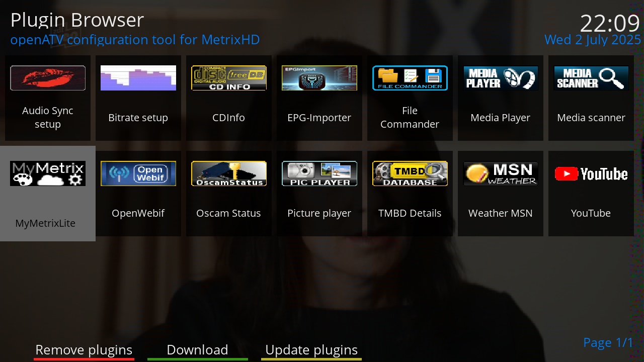Open the Audio Sync setup plugin icon

pyautogui.click(x=48, y=78)
